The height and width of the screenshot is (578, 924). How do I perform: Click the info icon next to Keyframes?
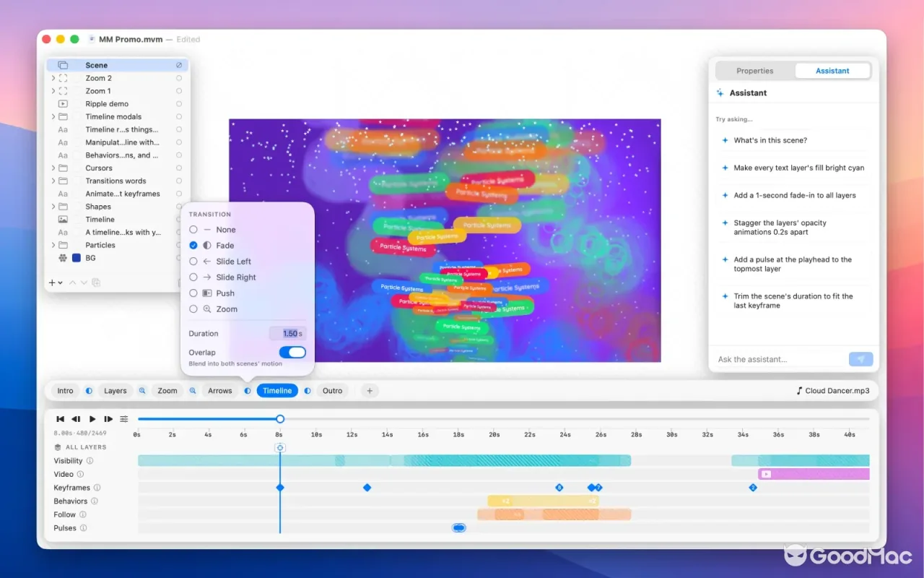97,488
